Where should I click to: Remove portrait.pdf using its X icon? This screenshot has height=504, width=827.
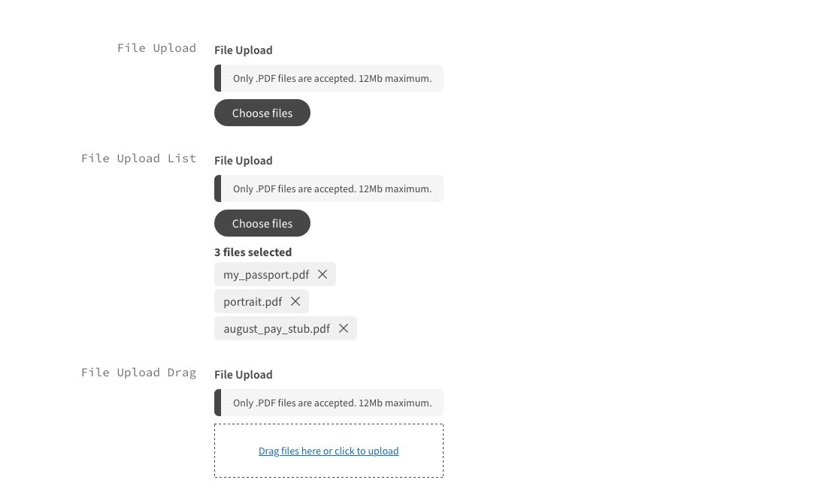click(295, 301)
